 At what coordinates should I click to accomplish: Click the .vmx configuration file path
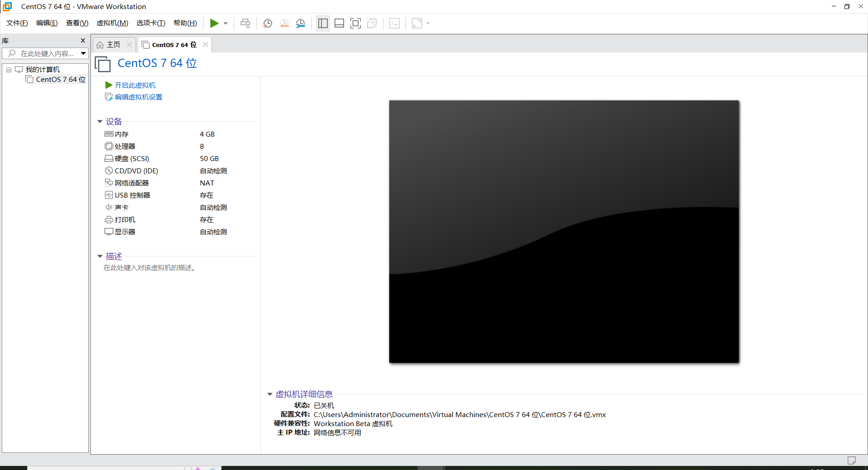[460, 415]
